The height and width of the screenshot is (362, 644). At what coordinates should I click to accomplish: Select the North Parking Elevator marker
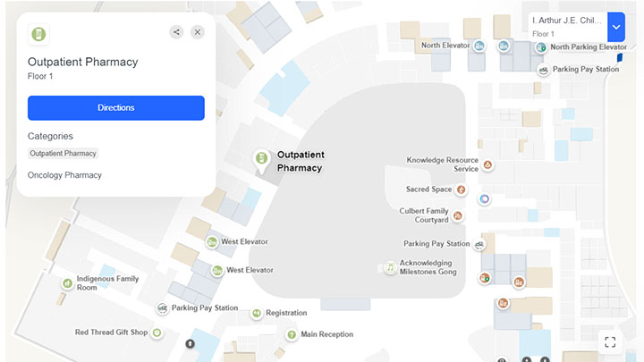tap(541, 47)
